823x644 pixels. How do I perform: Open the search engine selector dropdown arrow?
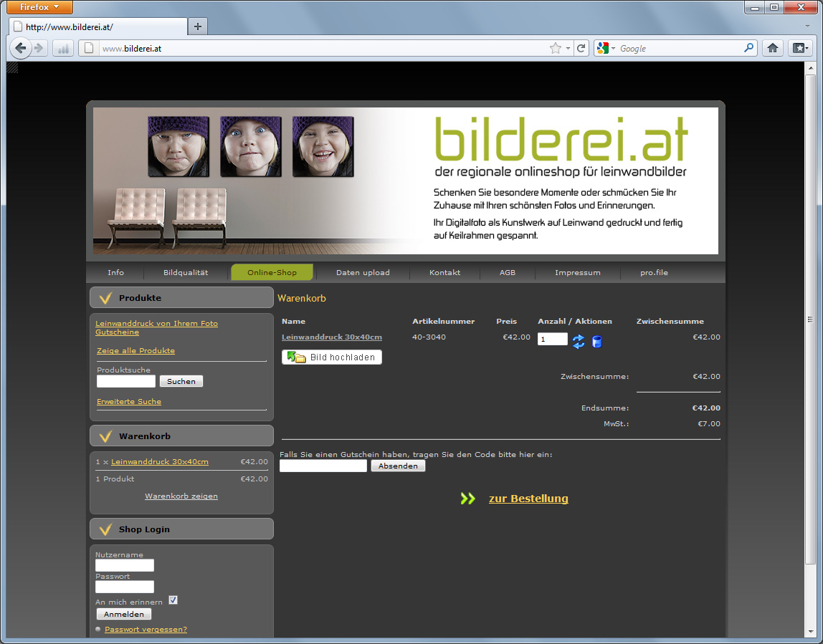click(613, 49)
